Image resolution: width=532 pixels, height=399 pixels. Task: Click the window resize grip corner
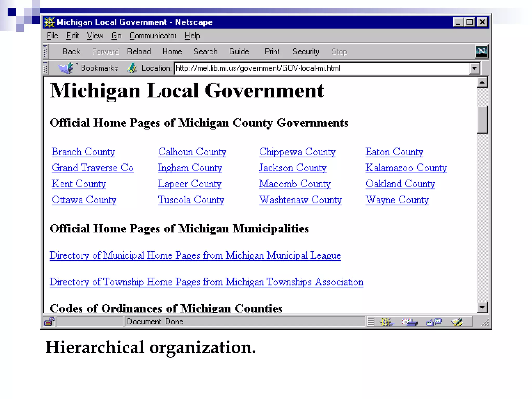pyautogui.click(x=484, y=322)
